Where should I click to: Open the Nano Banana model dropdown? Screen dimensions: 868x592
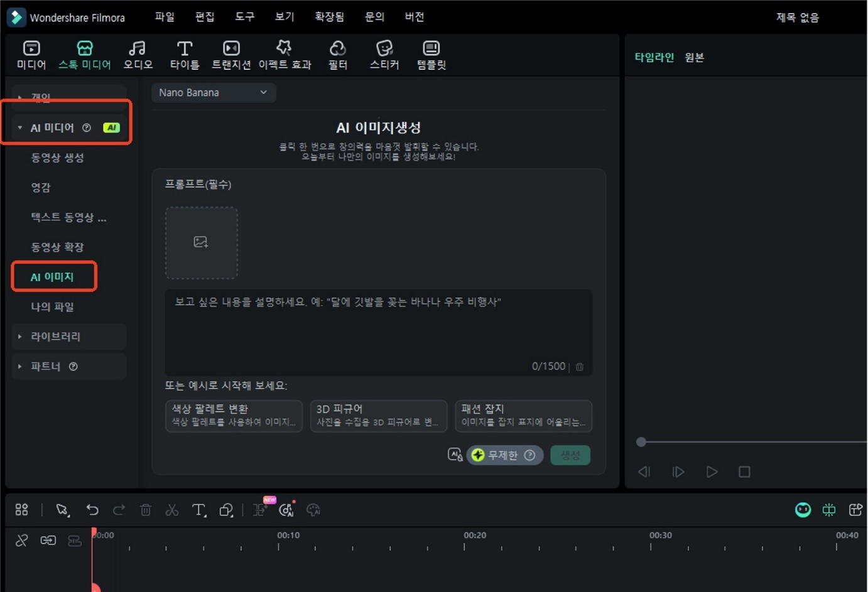pyautogui.click(x=213, y=92)
